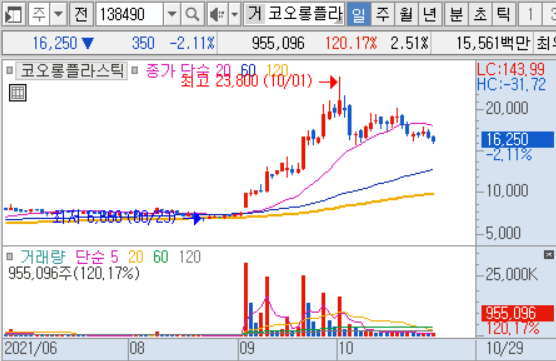Open the data table grid icon

pyautogui.click(x=18, y=93)
